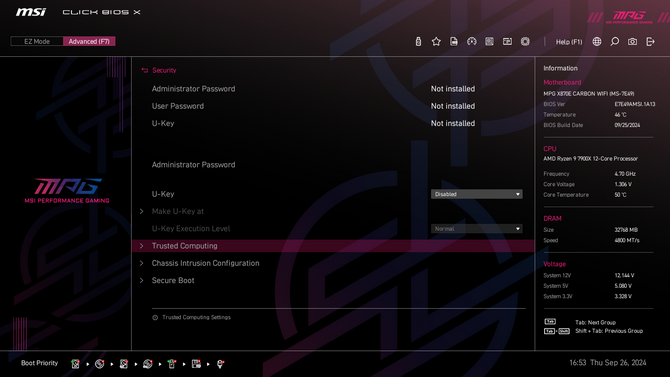Open the U-Key Disabled dropdown
Viewport: 670px width, 377px height.
[476, 194]
